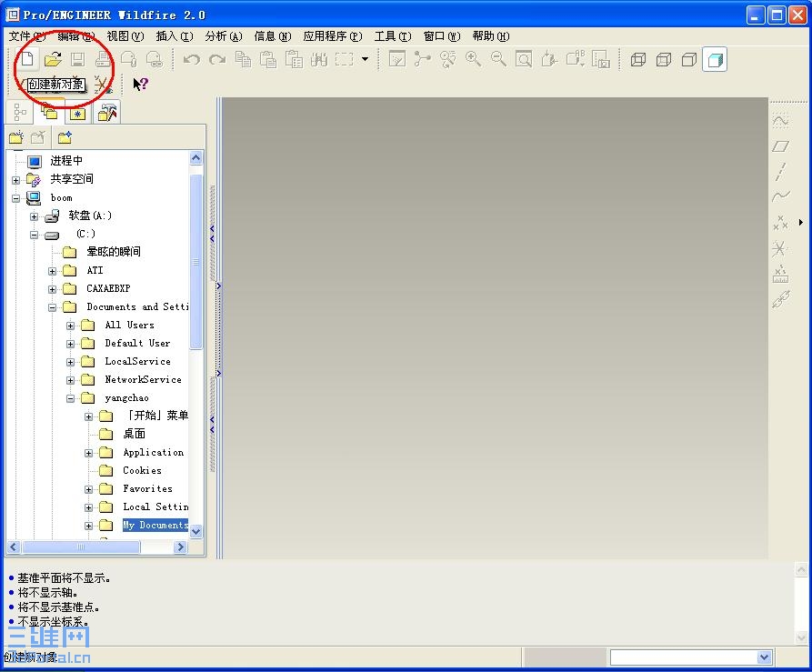Open the 窗口 menu
The height and width of the screenshot is (672, 812).
coord(442,36)
